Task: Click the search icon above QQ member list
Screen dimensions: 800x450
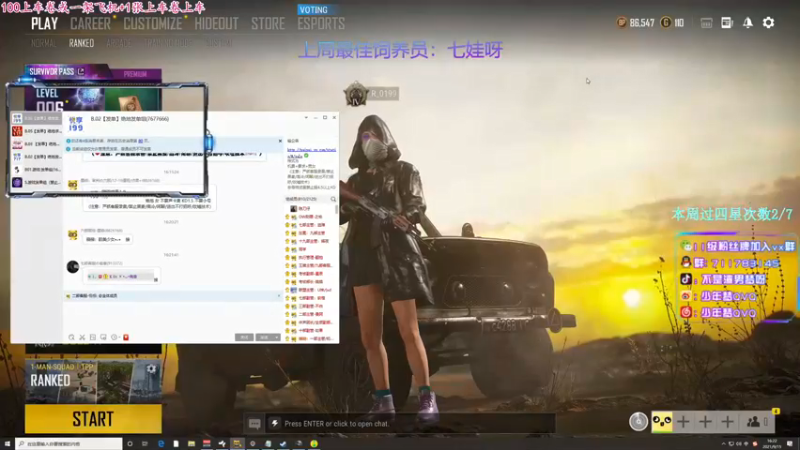Action: (x=333, y=199)
